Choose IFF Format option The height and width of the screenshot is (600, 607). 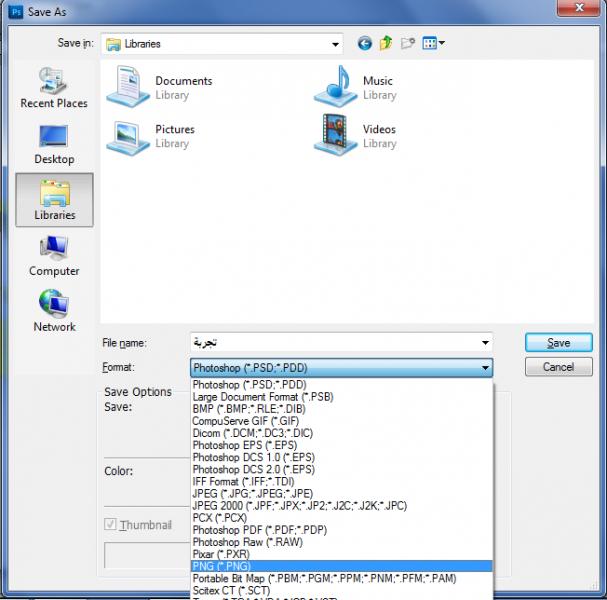click(x=342, y=482)
